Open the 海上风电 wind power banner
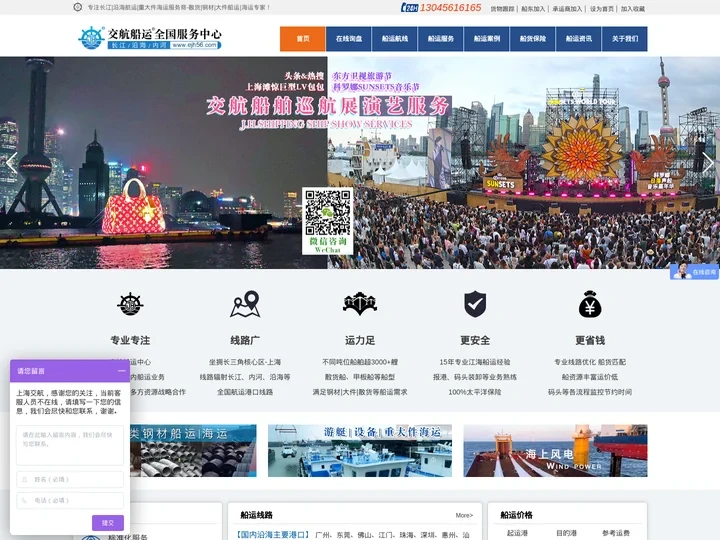 coord(555,450)
